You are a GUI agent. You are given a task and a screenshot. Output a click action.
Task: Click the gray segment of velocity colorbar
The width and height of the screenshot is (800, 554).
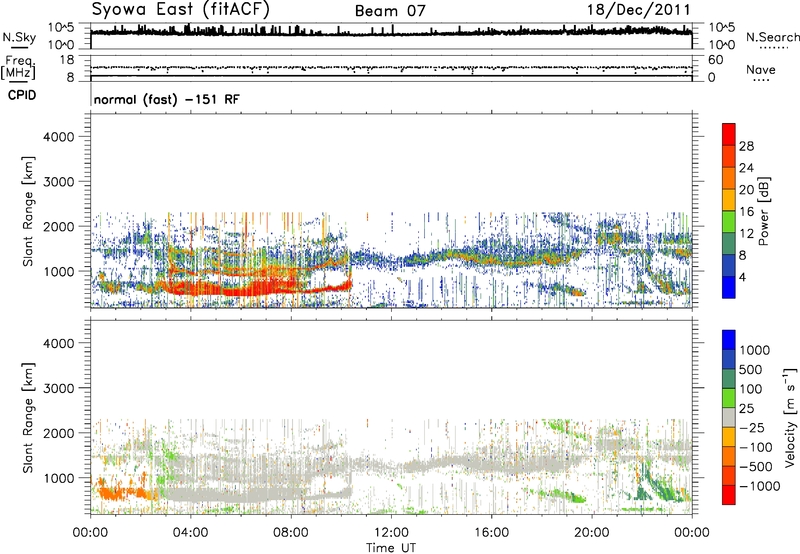[729, 418]
